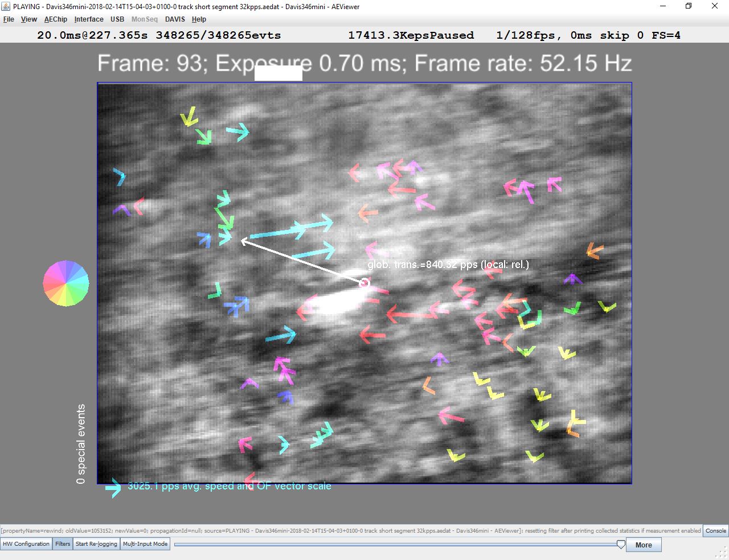Click the cyan speed scale arrow legend
The width and height of the screenshot is (729, 560).
tap(113, 488)
